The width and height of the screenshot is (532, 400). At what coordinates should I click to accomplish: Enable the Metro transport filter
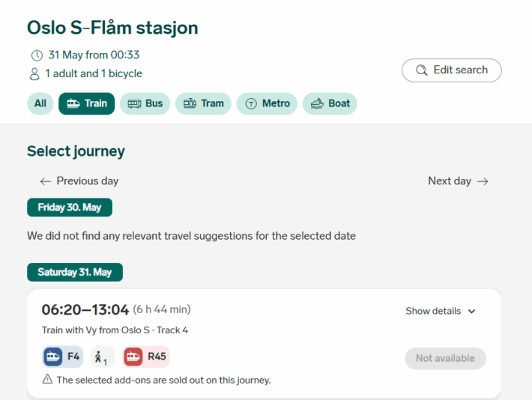click(267, 103)
